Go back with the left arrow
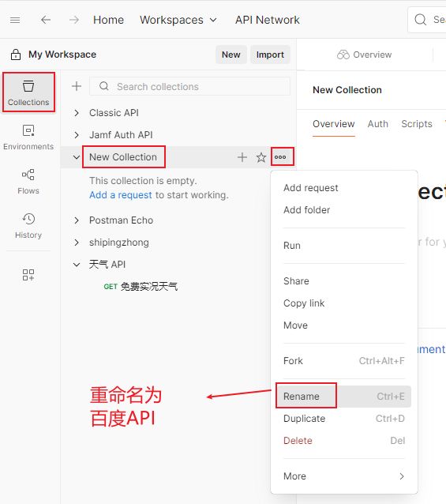 tap(46, 20)
